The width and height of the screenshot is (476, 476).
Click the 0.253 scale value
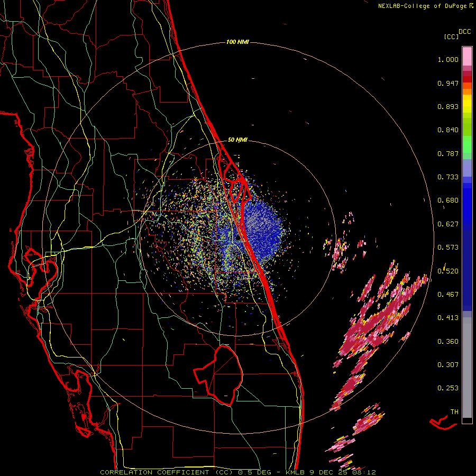coord(448,388)
